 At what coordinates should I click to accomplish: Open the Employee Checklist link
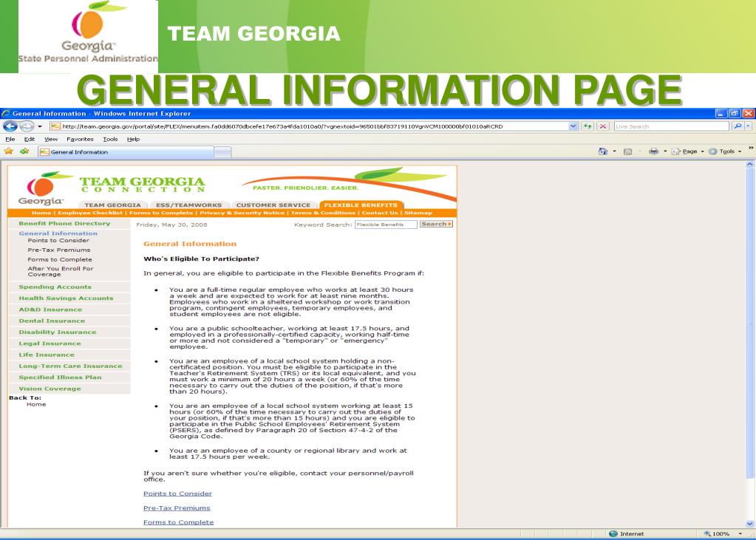(90, 213)
